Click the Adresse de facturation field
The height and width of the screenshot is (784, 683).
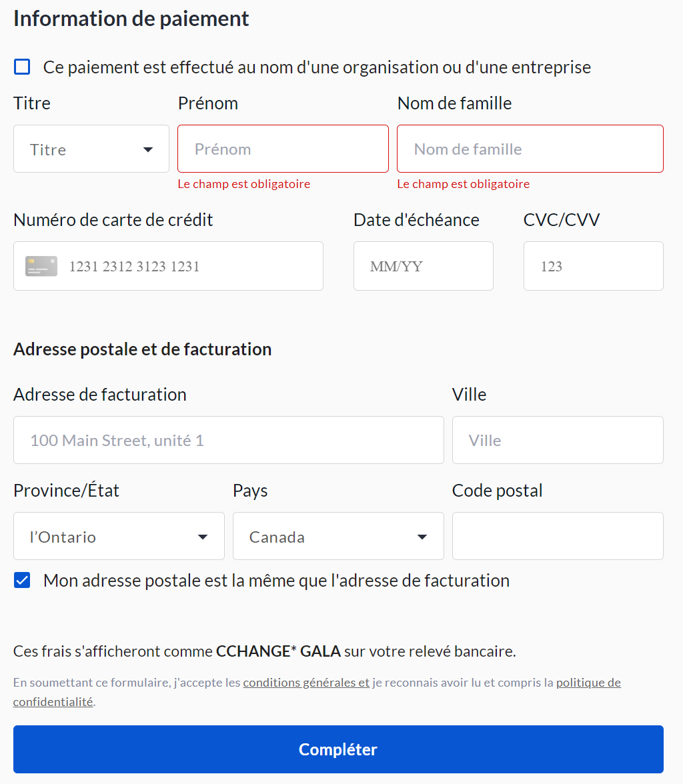tap(228, 440)
